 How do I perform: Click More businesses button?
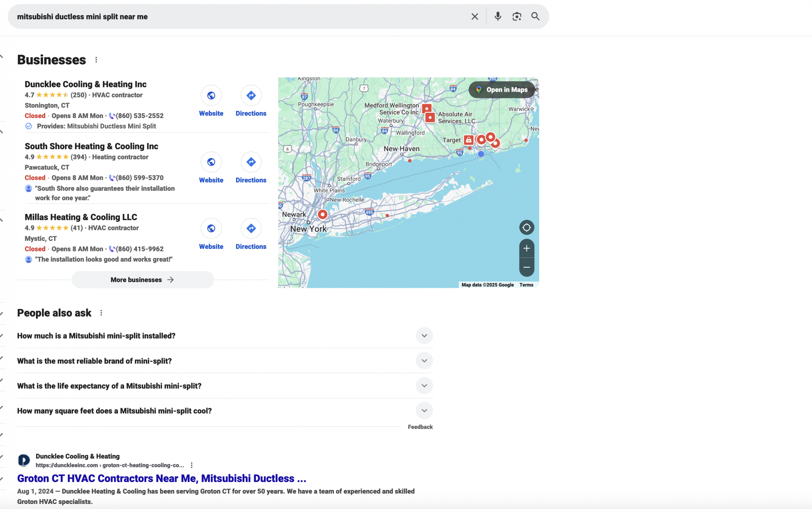click(143, 280)
